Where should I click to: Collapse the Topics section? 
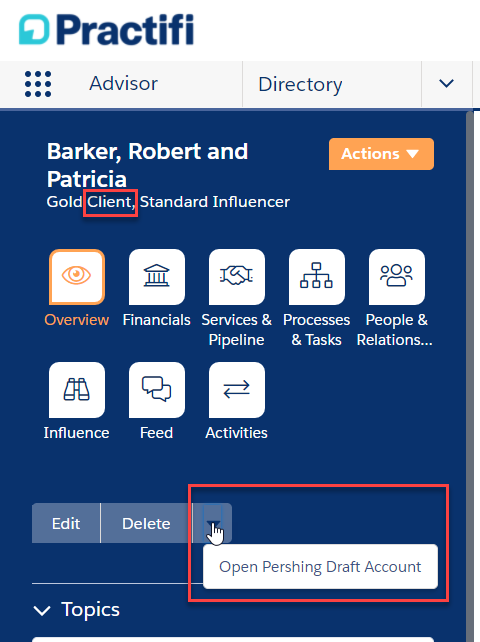[42, 610]
